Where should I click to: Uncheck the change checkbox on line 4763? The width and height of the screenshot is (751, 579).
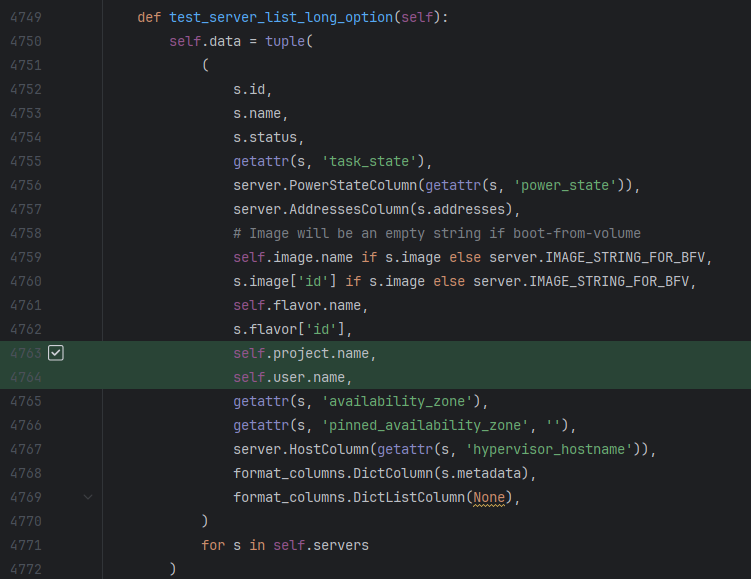pos(56,353)
